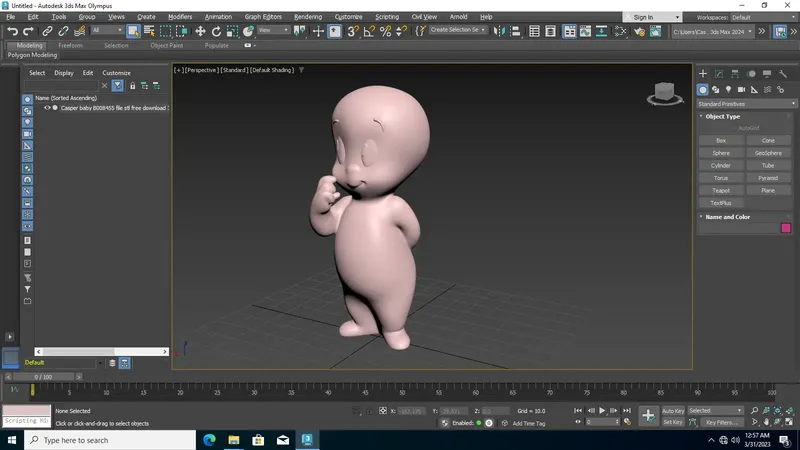
Task: Toggle the Angle Snap icon
Action: click(x=370, y=31)
